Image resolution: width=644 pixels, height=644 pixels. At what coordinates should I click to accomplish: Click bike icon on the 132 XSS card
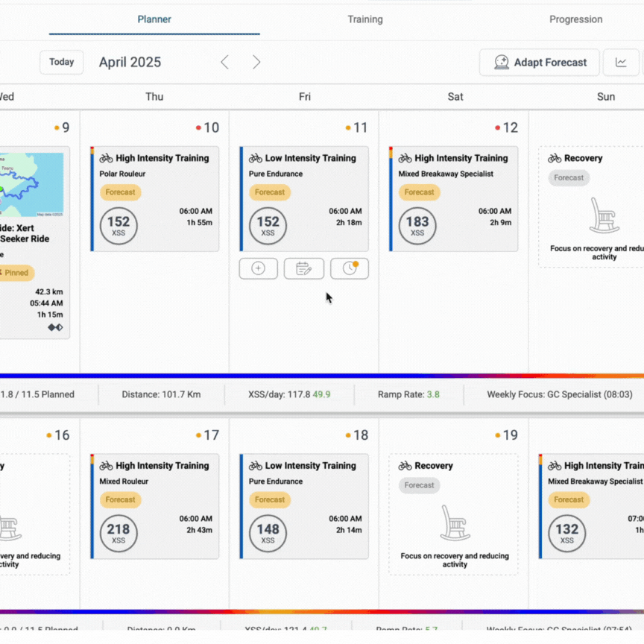555,466
